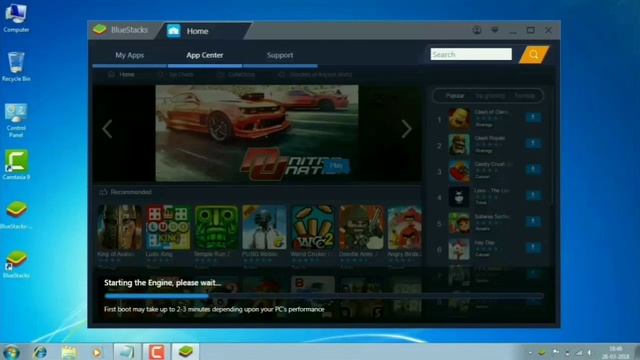The width and height of the screenshot is (640, 360).
Task: Download Subway Surfers via its install button
Action: click(533, 221)
